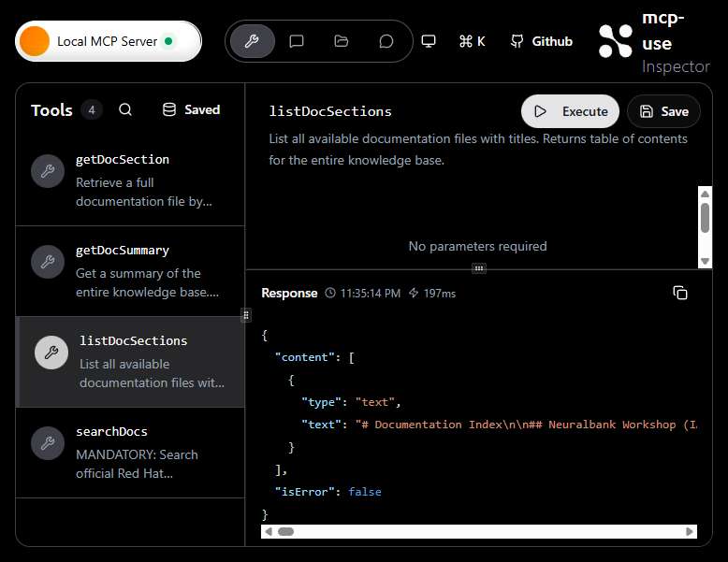Viewport: 728px width, 562px height.
Task: Open the Github link
Action: point(542,41)
